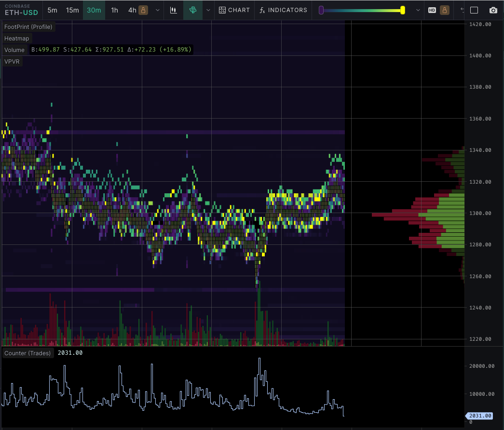
Task: Switch to the 15m timeframe
Action: click(x=72, y=10)
